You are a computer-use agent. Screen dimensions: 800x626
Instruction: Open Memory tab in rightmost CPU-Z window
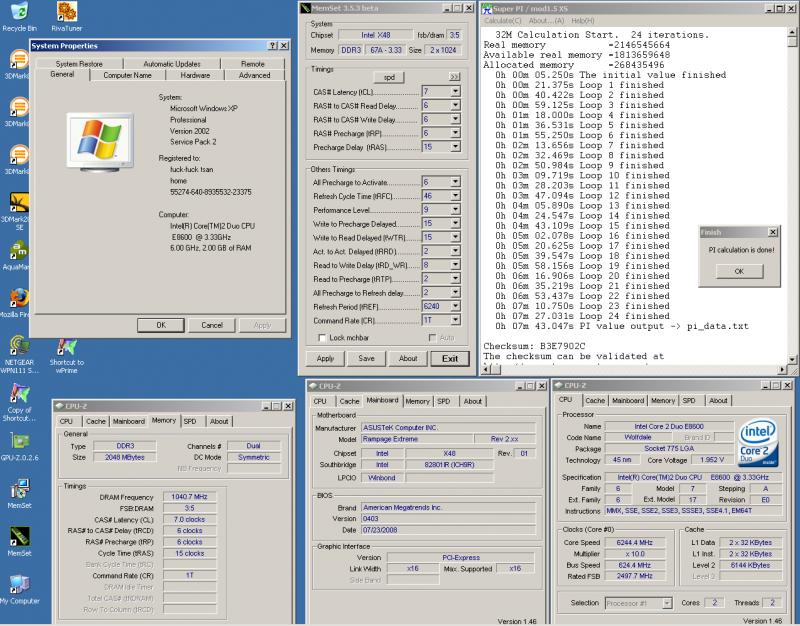663,401
